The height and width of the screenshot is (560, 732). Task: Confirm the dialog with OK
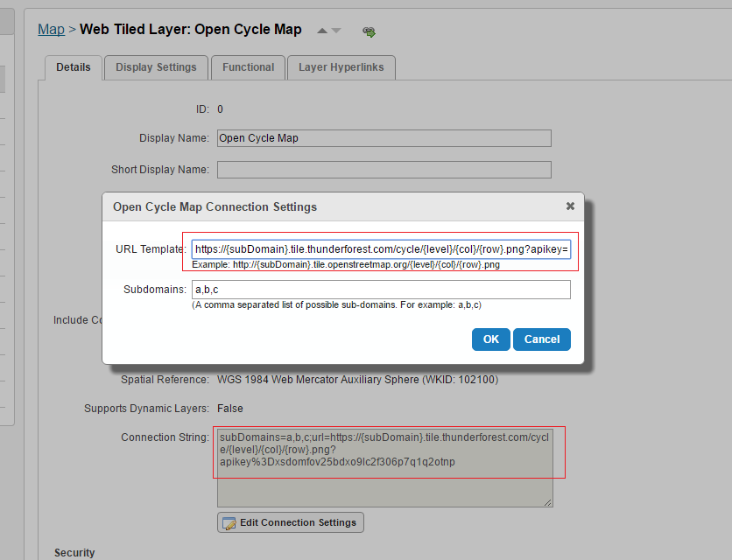[490, 339]
